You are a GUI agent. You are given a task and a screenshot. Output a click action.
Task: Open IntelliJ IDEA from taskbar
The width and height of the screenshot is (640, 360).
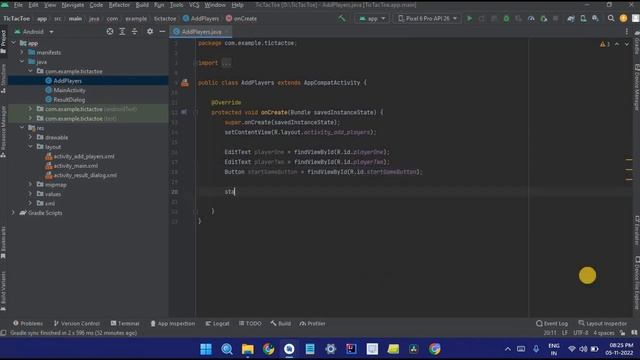351,349
